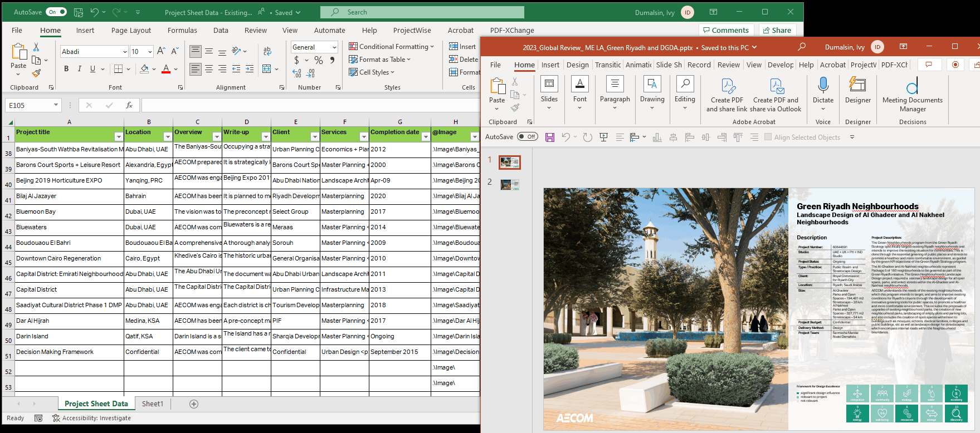Tick the Align Selected Objects checkbox
The image size is (980, 433).
pos(768,137)
